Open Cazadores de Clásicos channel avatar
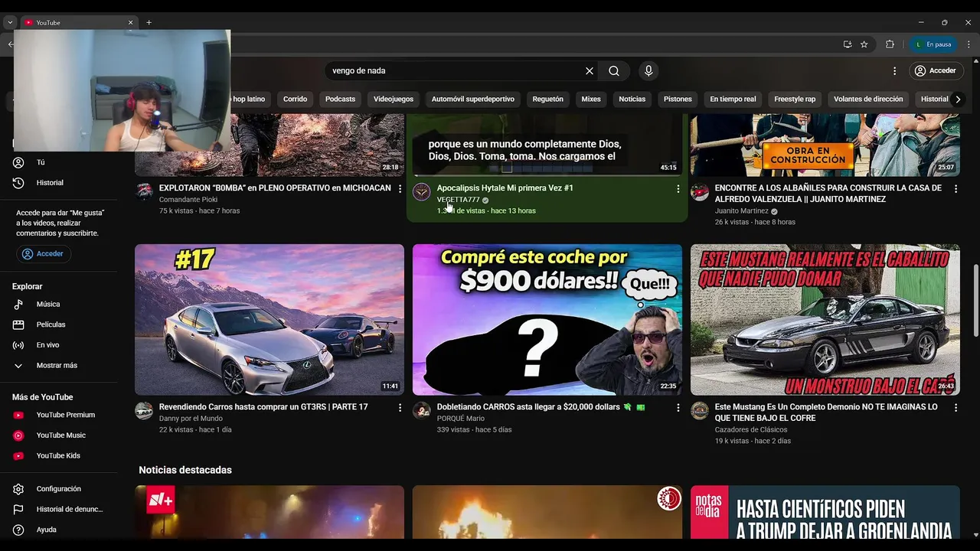Viewport: 980px width, 551px height. point(700,411)
